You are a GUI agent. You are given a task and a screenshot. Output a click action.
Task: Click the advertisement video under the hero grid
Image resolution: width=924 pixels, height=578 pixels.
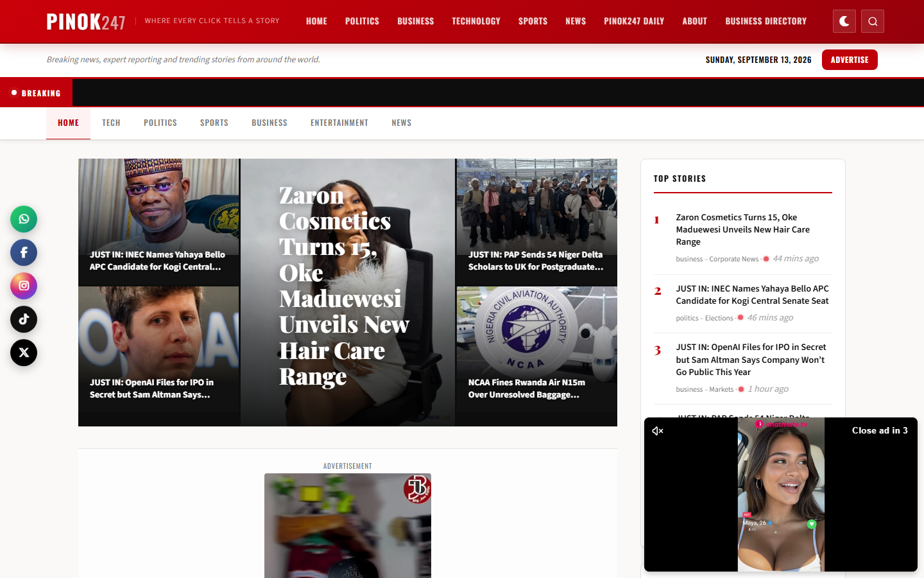(348, 525)
